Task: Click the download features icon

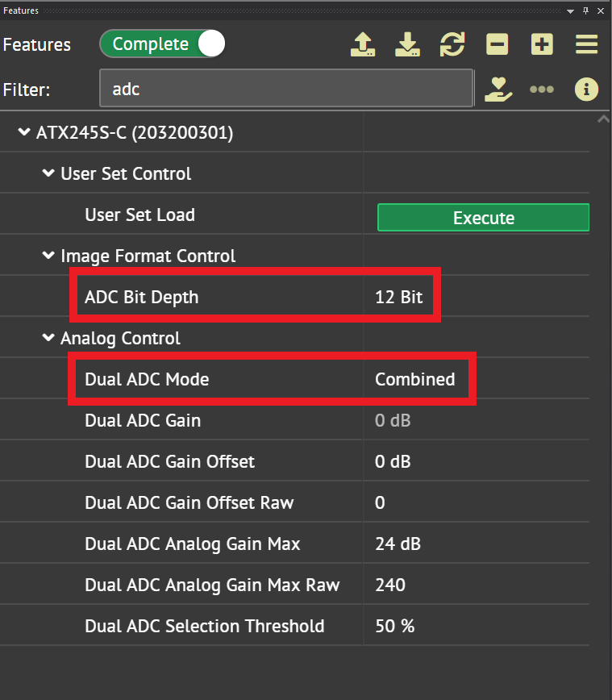Action: (x=407, y=44)
